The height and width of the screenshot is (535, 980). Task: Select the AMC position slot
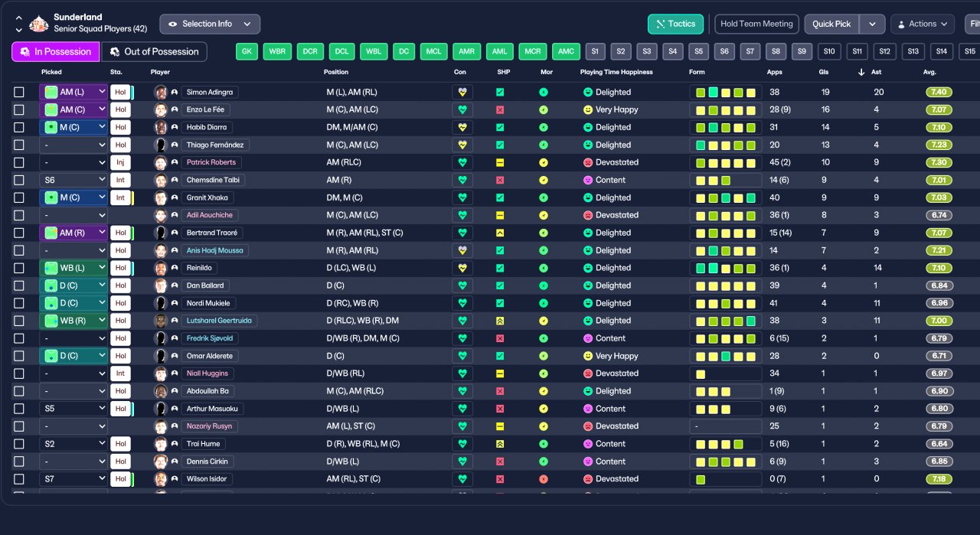(x=566, y=51)
